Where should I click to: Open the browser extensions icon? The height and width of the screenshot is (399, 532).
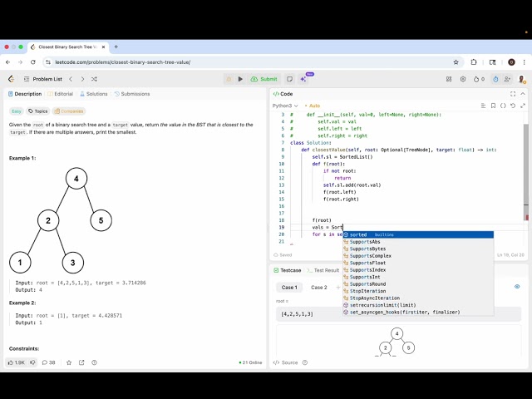[474, 62]
